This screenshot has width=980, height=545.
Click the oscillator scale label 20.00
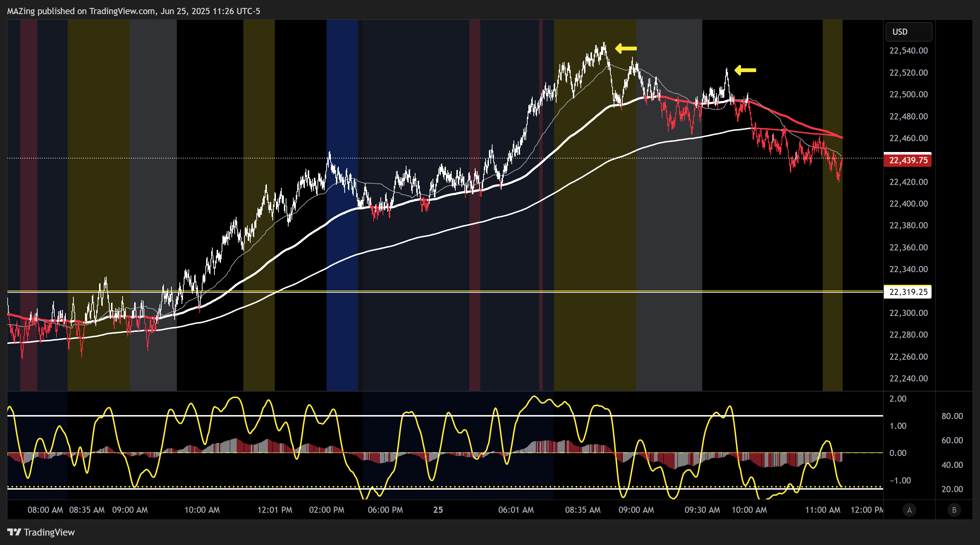click(952, 489)
